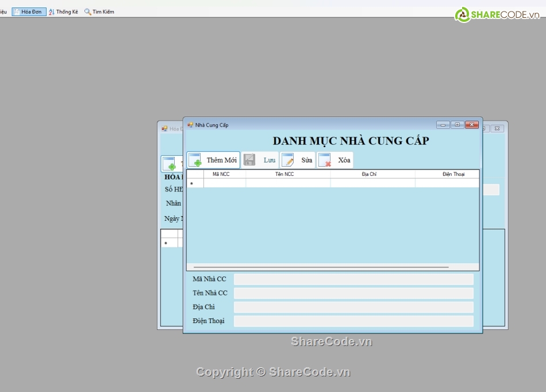Click into the Tên Nhà CC text field
Screen dimensions: 546x392
(x=353, y=293)
